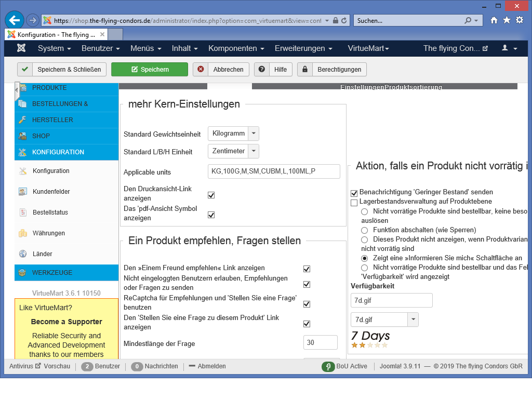The height and width of the screenshot is (399, 532).
Task: Open the Erweiterungen menu
Action: (x=303, y=48)
